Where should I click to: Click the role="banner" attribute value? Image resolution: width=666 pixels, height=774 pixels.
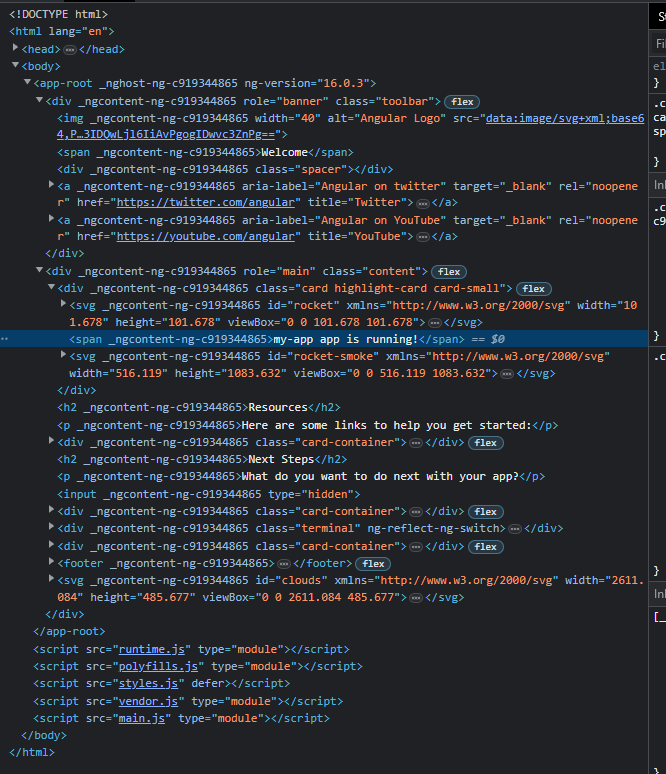pyautogui.click(x=302, y=101)
